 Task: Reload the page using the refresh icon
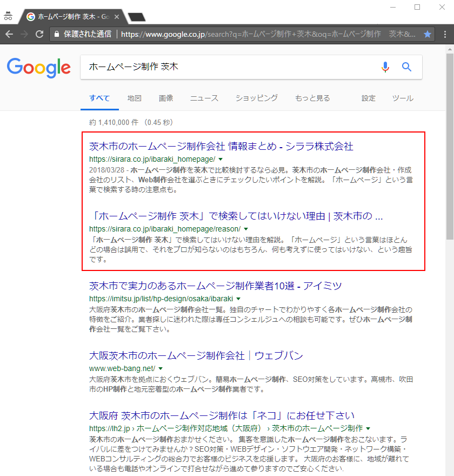[x=39, y=34]
